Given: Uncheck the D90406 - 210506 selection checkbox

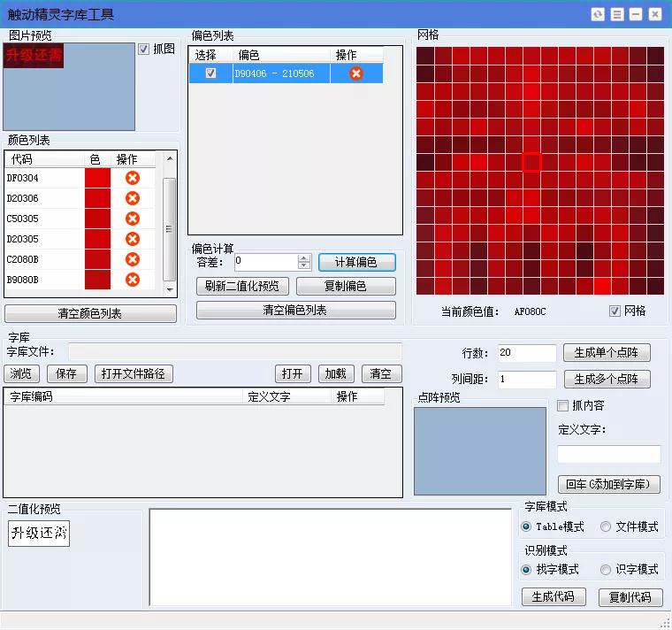Looking at the screenshot, I should tap(210, 73).
